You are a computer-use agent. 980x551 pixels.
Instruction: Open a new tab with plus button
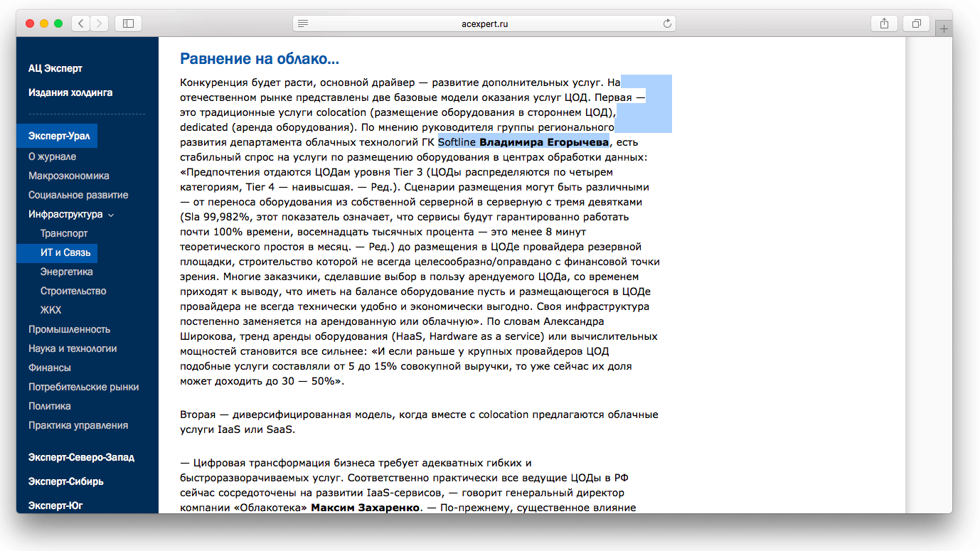coord(944,29)
